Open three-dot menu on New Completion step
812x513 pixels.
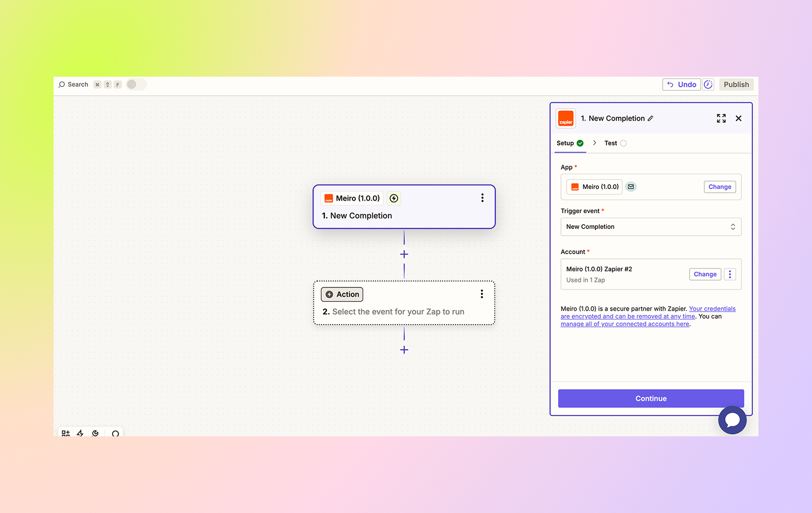point(482,198)
